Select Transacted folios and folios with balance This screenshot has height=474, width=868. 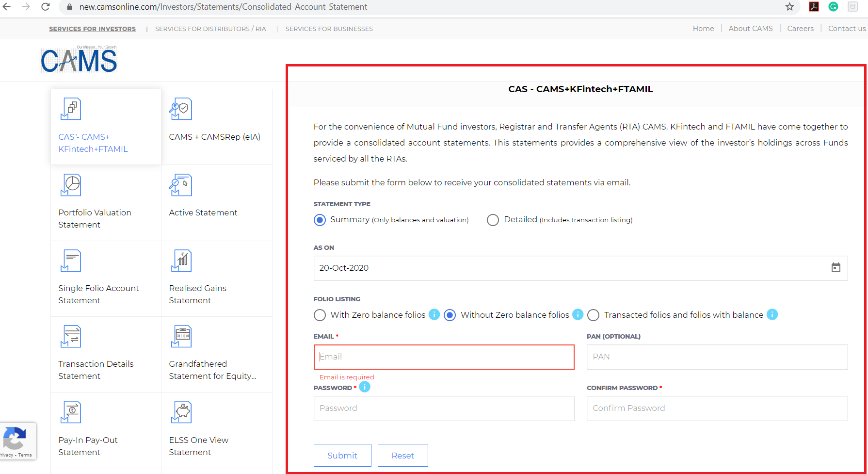coord(593,315)
